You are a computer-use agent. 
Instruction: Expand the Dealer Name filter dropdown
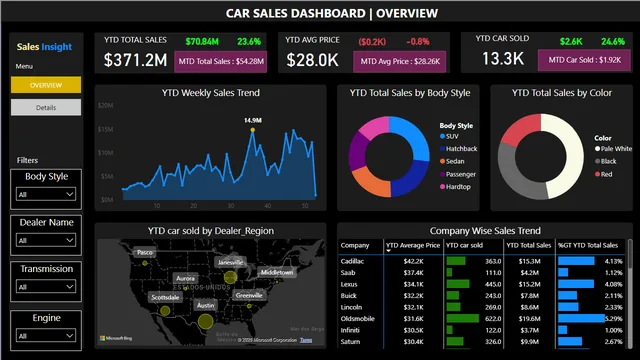click(46, 240)
